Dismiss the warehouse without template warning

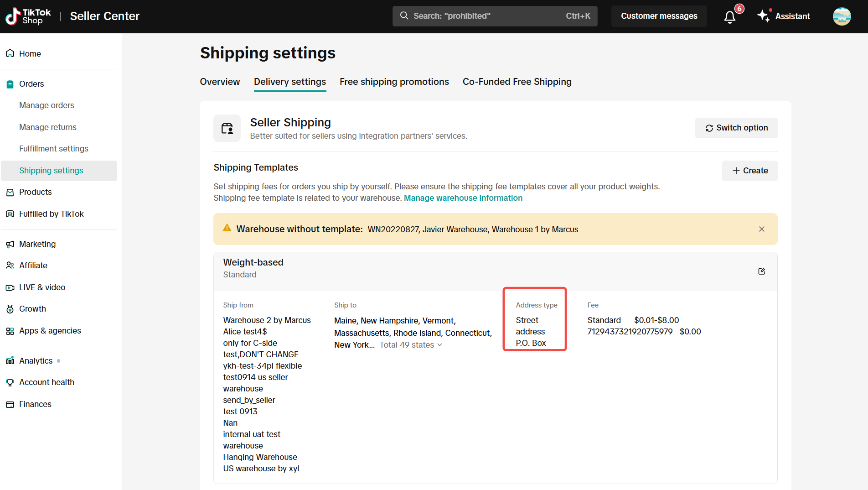[761, 229]
